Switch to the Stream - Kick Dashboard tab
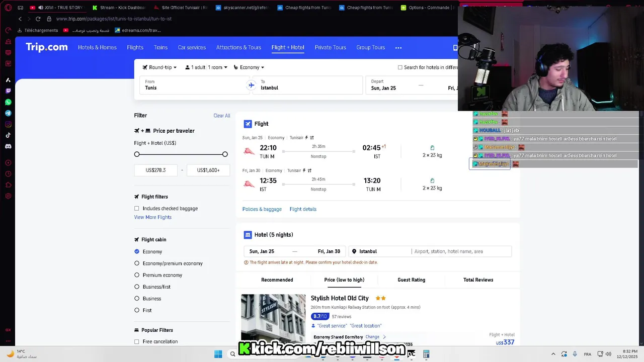Image resolution: width=644 pixels, height=362 pixels. [x=119, y=8]
